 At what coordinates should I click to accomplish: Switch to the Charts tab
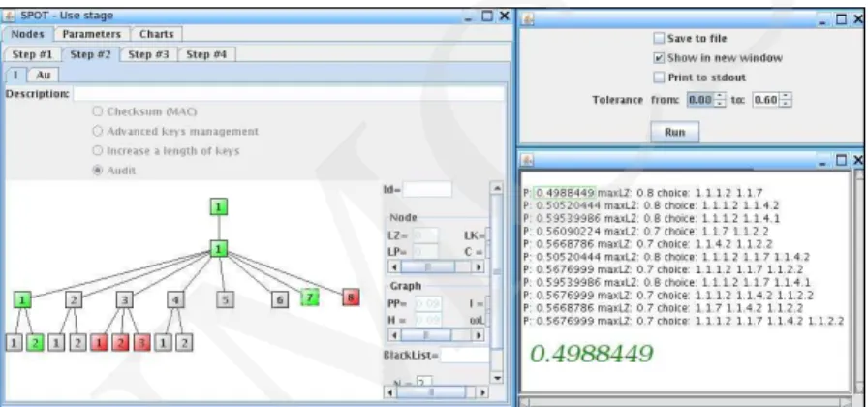pyautogui.click(x=156, y=34)
